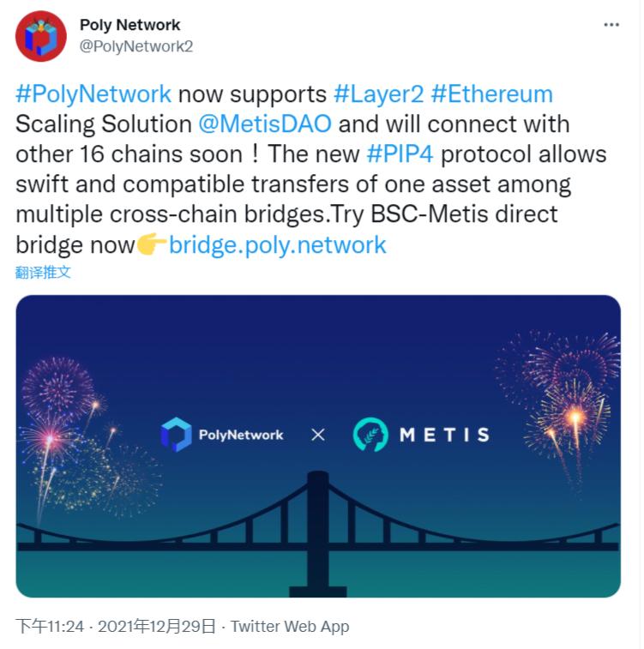Screen dimensions: 644x649
Task: Open the Poly Network profile avatar
Action: point(41,36)
